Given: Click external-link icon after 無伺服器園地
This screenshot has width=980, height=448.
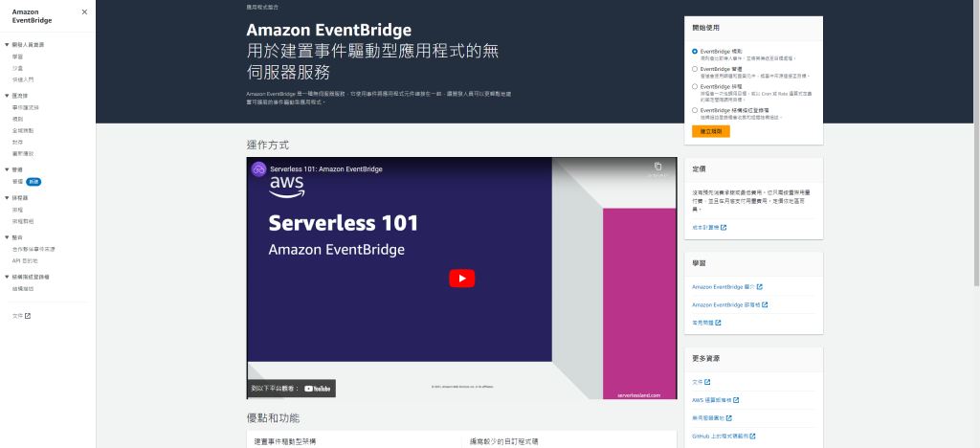Looking at the screenshot, I should tap(728, 418).
